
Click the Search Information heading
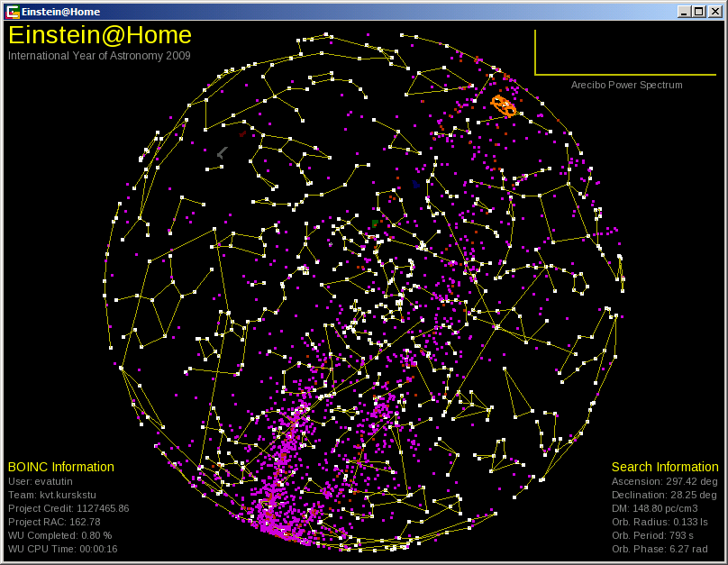coord(665,467)
